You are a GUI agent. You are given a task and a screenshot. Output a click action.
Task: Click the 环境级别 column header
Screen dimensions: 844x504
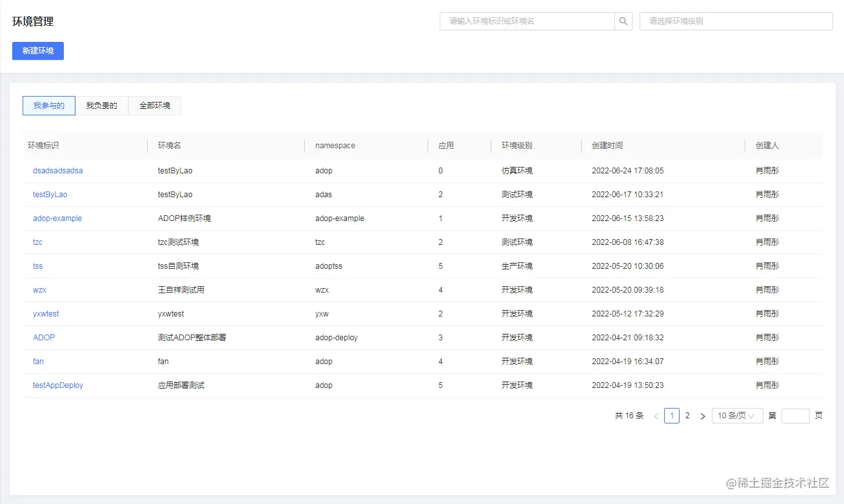click(x=517, y=146)
